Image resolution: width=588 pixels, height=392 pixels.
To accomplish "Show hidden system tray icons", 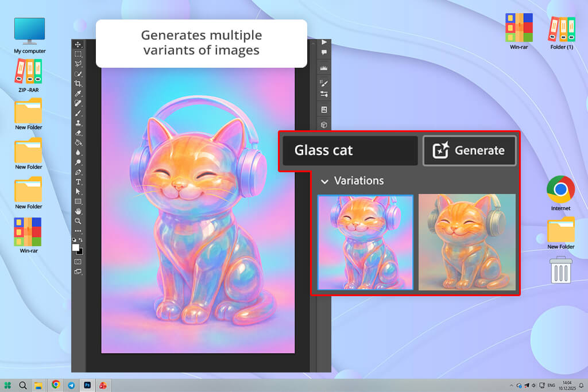I will [511, 385].
